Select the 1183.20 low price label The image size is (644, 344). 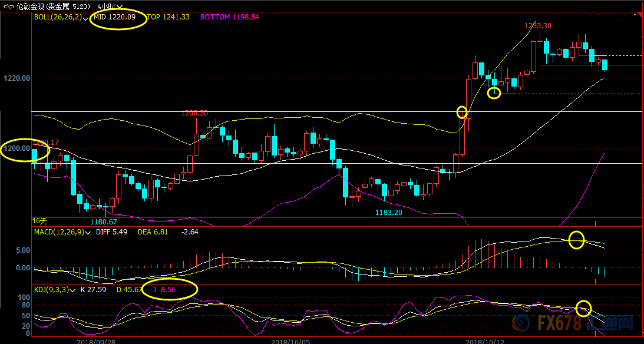389,212
